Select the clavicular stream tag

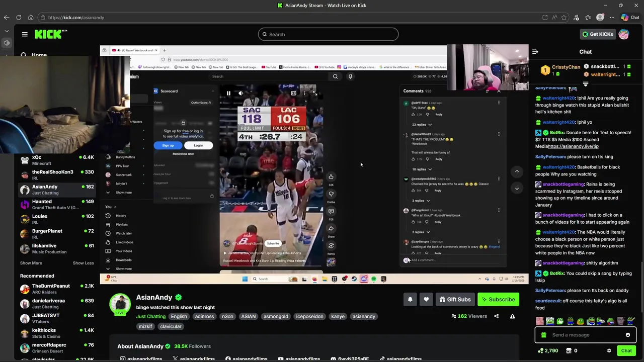pos(171,326)
